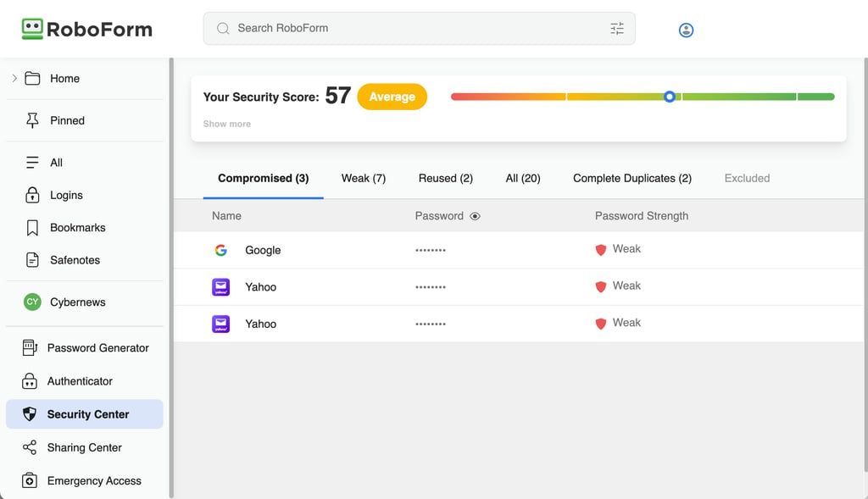This screenshot has width=868, height=499.
Task: Click the second Yahoo mail icon
Action: pos(221,324)
